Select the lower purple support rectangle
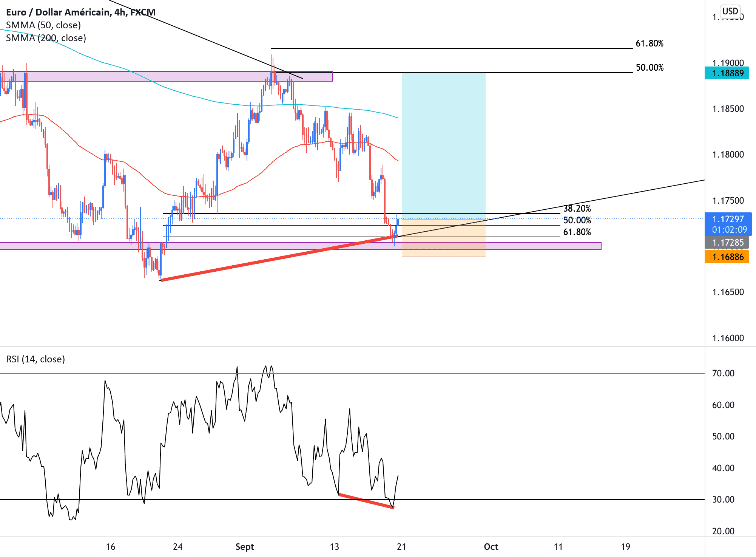 301,246
